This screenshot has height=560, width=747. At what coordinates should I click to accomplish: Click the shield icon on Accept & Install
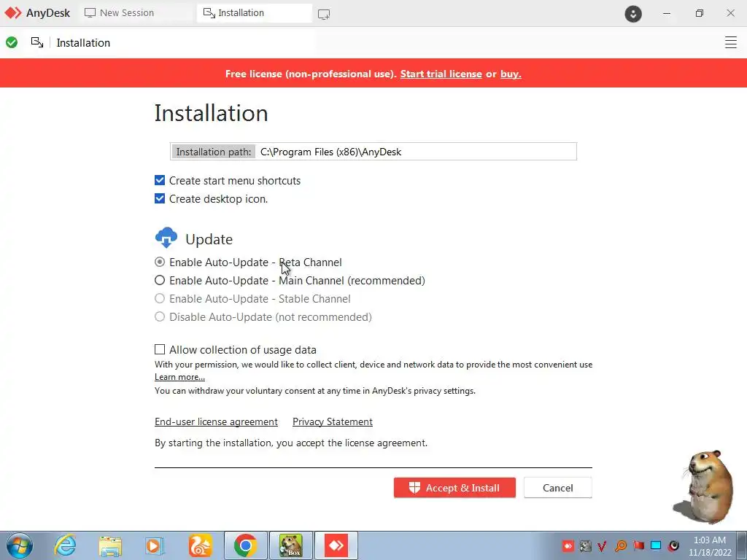point(414,488)
